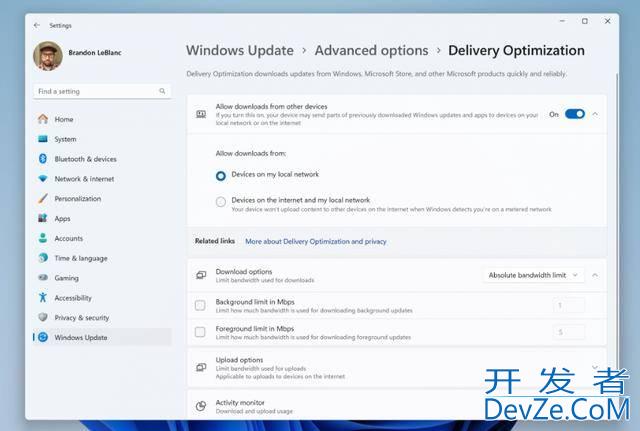Click the Foreground limit value field

[569, 332]
